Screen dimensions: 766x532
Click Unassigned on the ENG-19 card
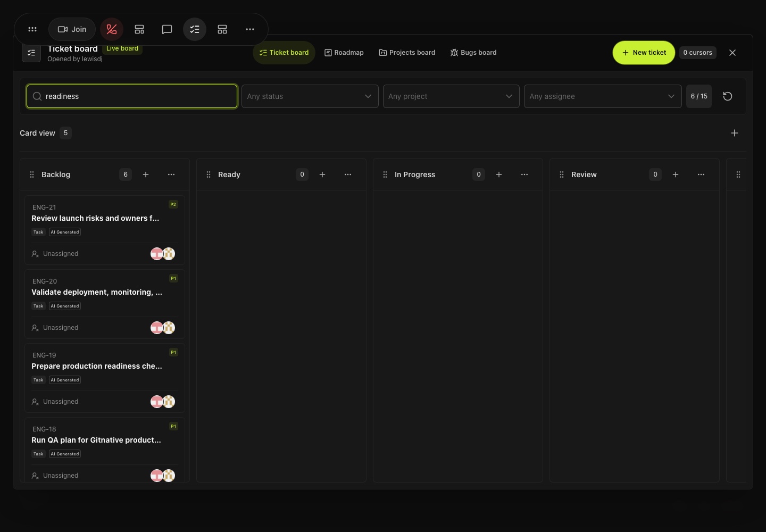(x=55, y=402)
